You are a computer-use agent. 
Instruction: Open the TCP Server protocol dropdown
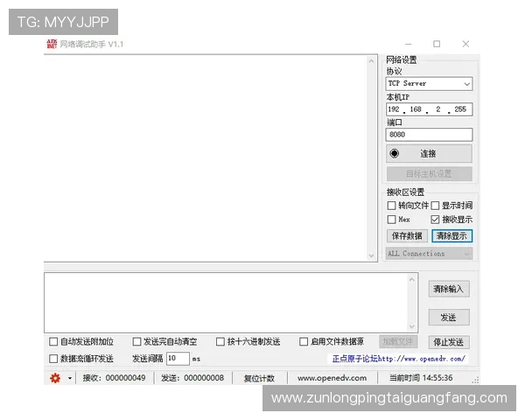429,83
